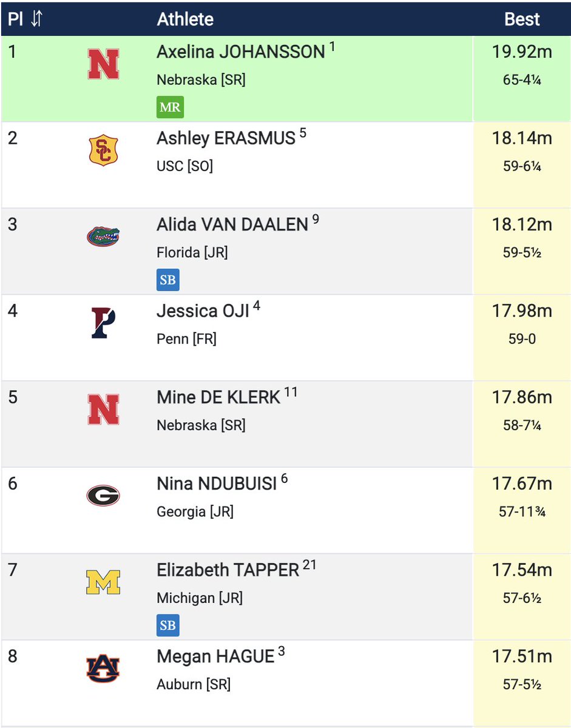The height and width of the screenshot is (728, 571).
Task: Click the Michigan M logo
Action: pyautogui.click(x=103, y=582)
